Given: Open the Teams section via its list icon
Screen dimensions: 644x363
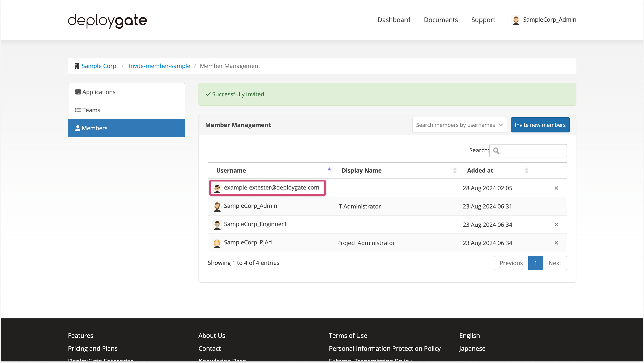Looking at the screenshot, I should (78, 110).
